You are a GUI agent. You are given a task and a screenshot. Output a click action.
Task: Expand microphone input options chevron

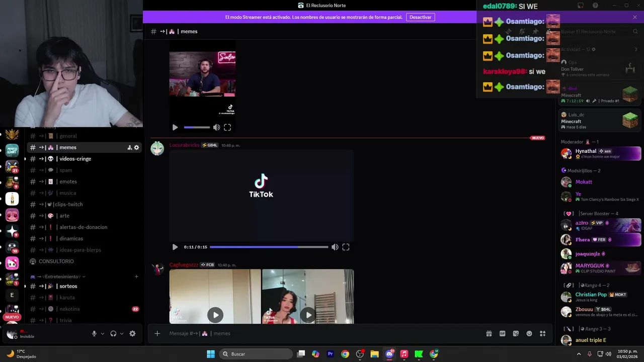103,333
